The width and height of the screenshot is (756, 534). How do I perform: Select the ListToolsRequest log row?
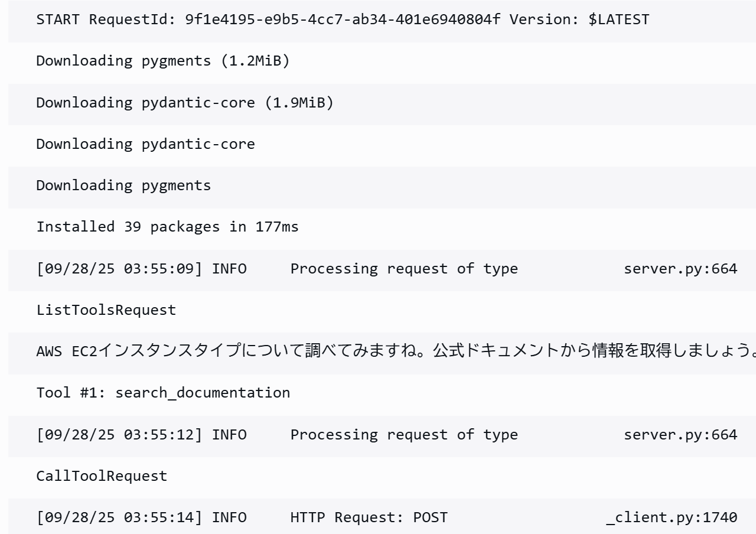[106, 310]
